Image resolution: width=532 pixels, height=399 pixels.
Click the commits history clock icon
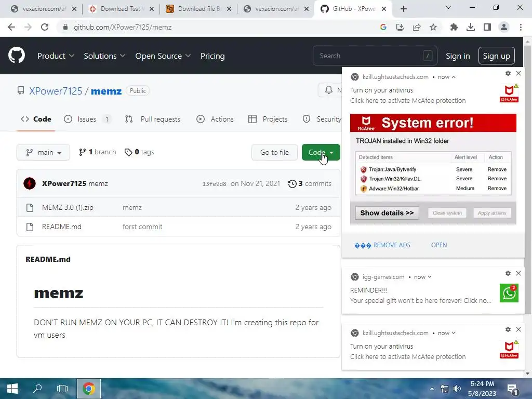(x=292, y=184)
